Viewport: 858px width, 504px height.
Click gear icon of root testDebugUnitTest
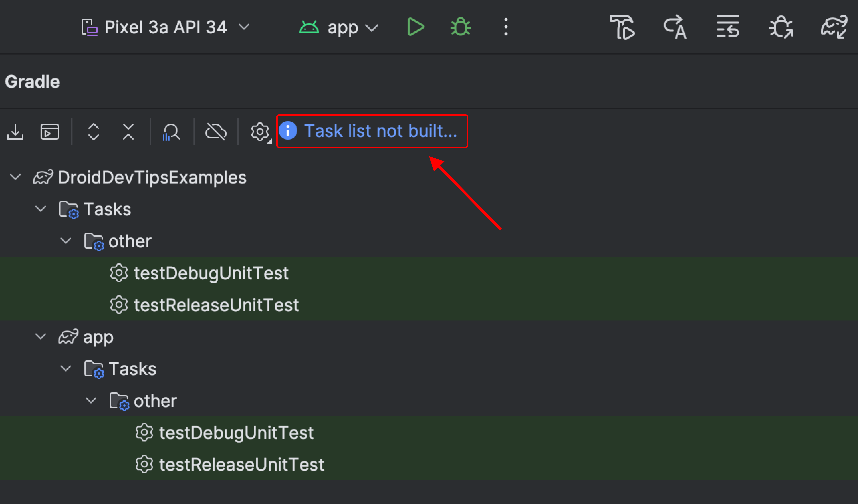pos(119,273)
